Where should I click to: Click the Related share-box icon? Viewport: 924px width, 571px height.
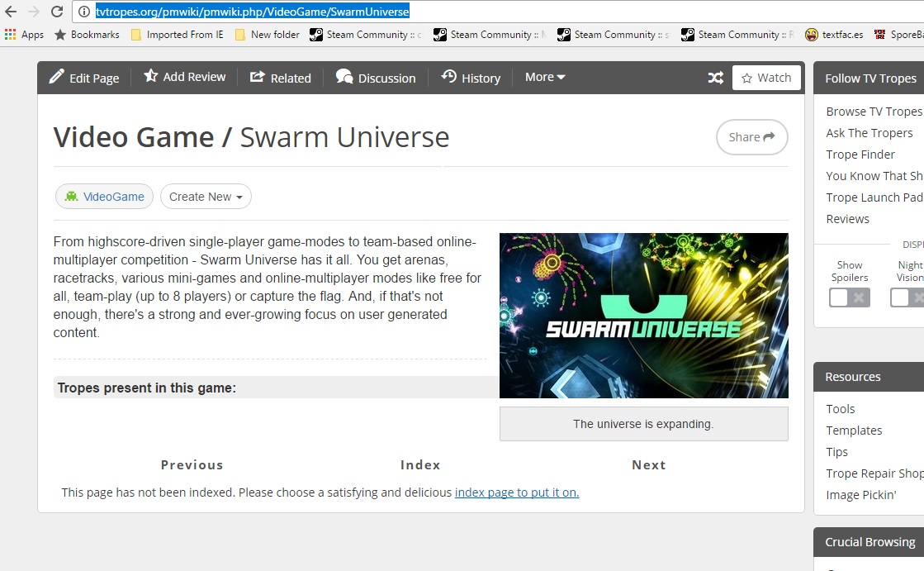point(257,77)
